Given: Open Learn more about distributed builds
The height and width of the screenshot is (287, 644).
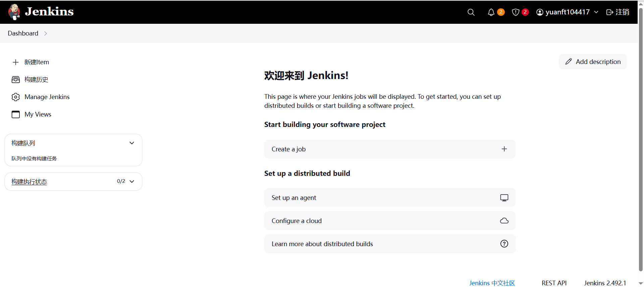Looking at the screenshot, I should click(x=390, y=244).
